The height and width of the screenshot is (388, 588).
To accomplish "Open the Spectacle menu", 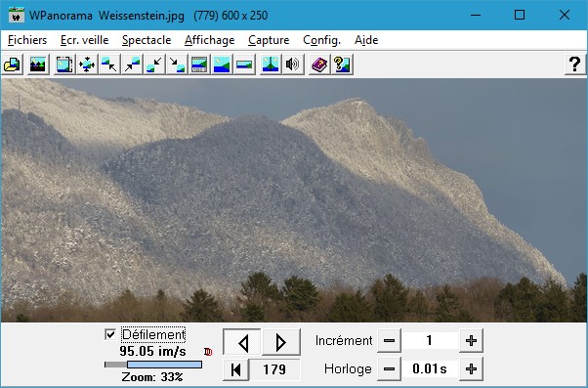I will tap(147, 40).
